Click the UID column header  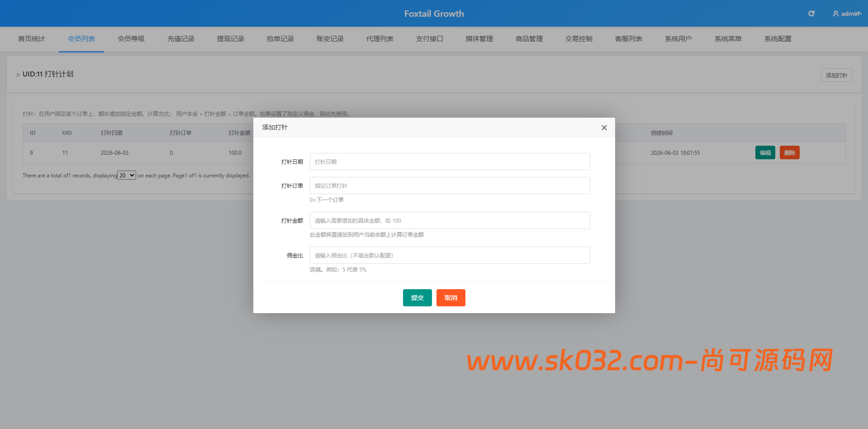(x=67, y=133)
